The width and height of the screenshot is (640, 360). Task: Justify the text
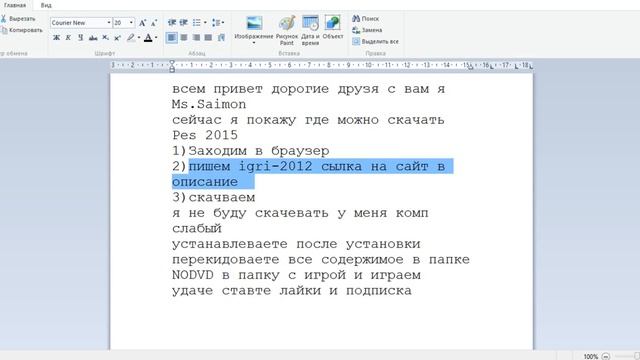click(209, 38)
